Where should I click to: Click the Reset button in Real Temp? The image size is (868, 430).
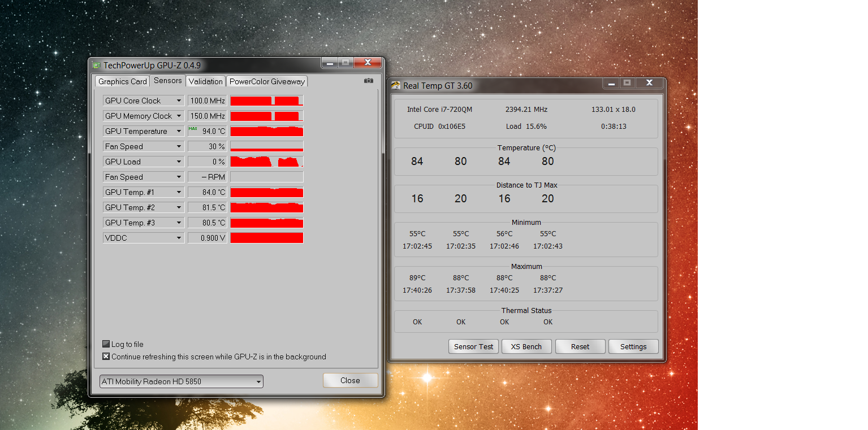(x=580, y=346)
